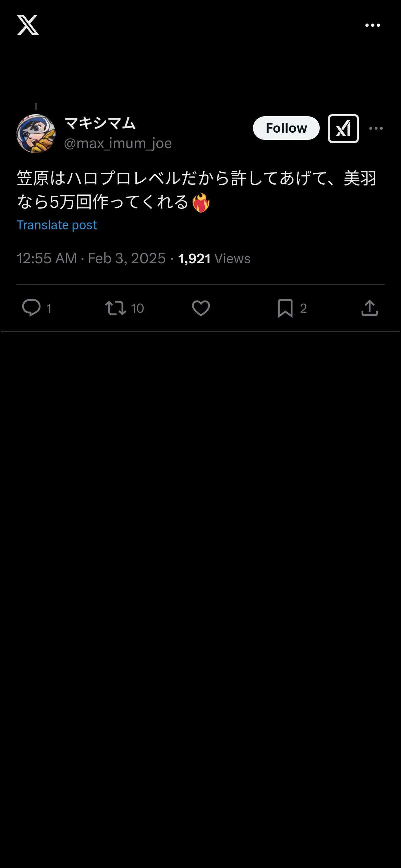Click the bookmark count of 2
401x868 pixels.
[303, 308]
